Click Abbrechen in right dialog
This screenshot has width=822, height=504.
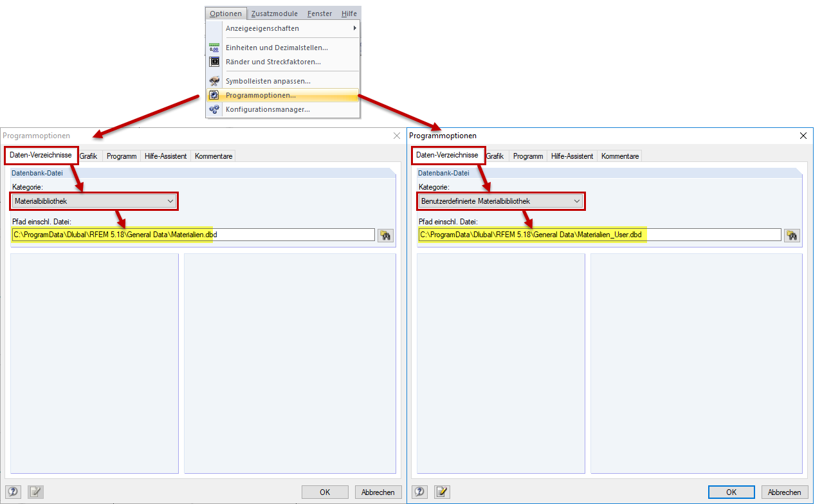[x=785, y=492]
